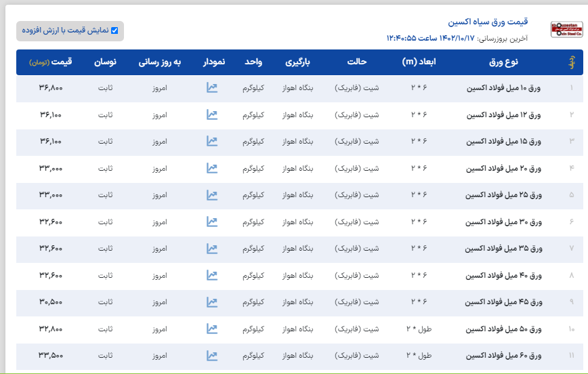Screen dimensions: 588x374
Task: Click chart icon in ورق 40 میل row
Action: click(x=212, y=275)
